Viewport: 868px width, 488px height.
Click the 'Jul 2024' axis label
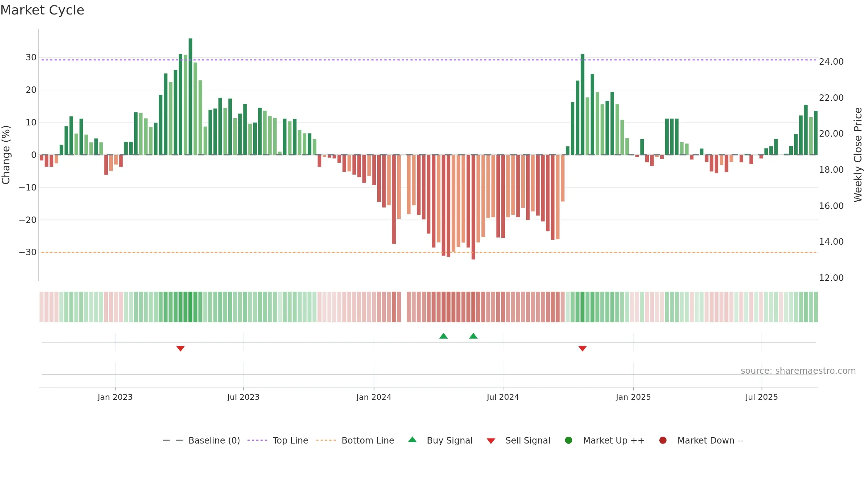[503, 397]
